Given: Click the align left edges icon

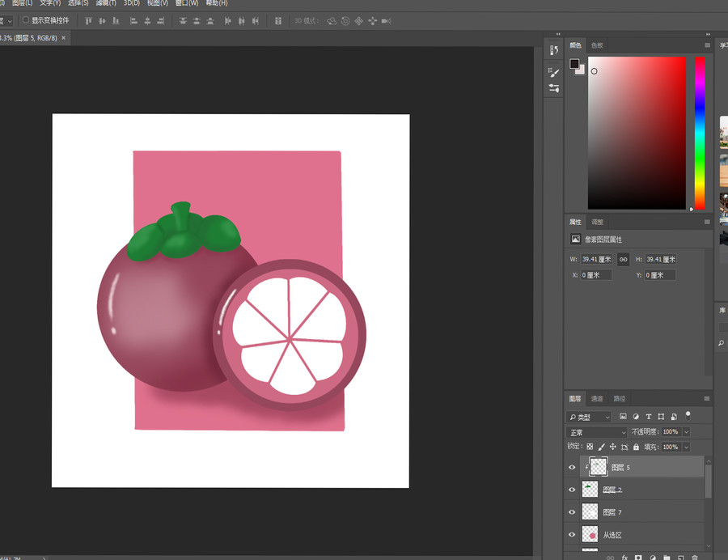Looking at the screenshot, I should [133, 21].
